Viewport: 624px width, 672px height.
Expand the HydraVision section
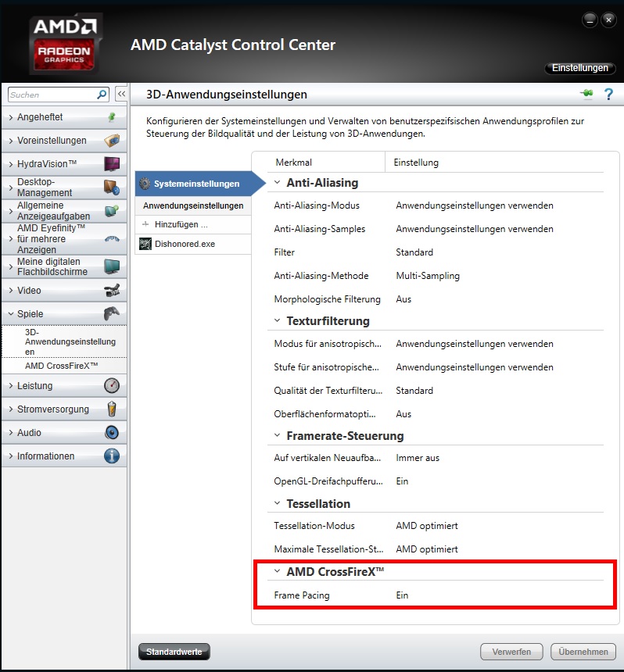pyautogui.click(x=11, y=164)
